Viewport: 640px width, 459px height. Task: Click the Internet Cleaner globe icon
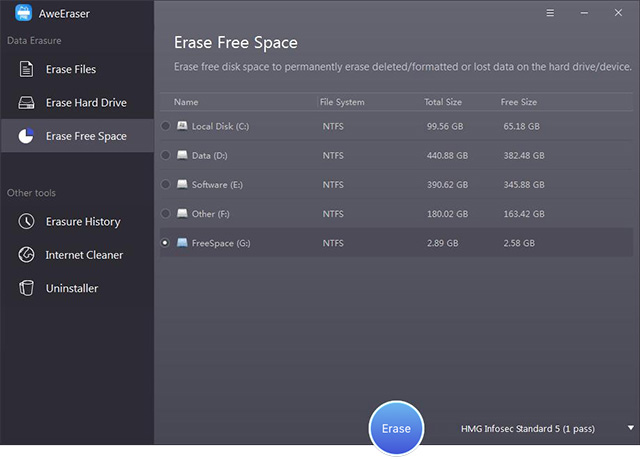(27, 255)
